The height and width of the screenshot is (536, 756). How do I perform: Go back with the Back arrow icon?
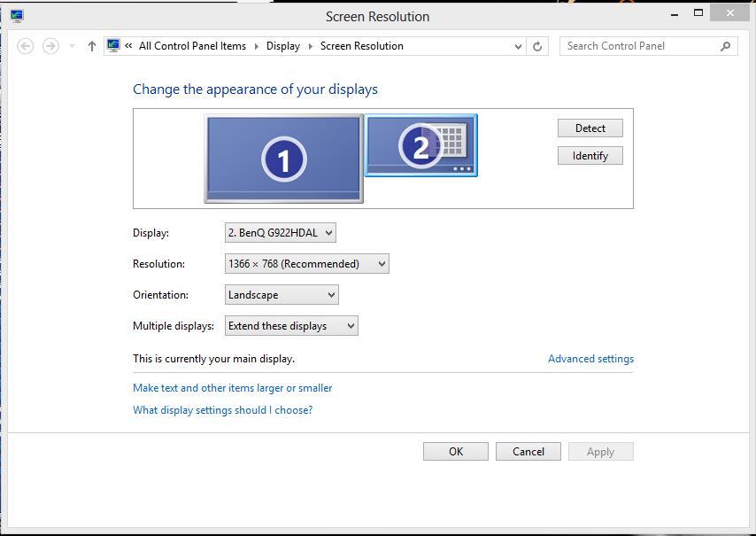point(25,46)
